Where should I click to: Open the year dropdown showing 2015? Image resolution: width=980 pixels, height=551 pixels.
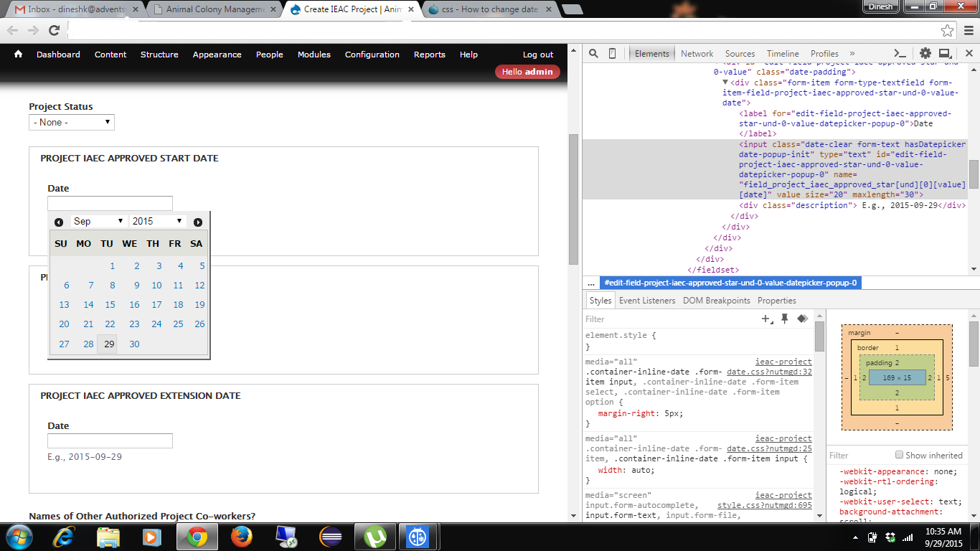tap(157, 221)
